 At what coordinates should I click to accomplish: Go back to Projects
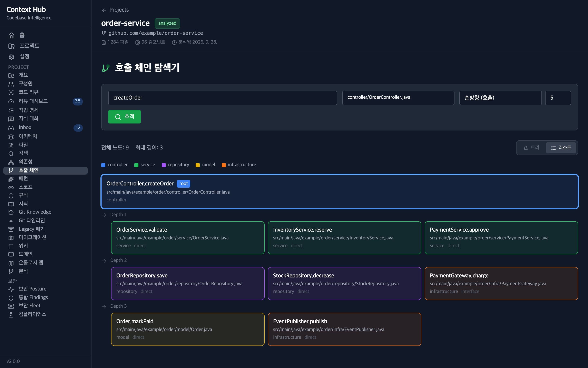click(115, 10)
